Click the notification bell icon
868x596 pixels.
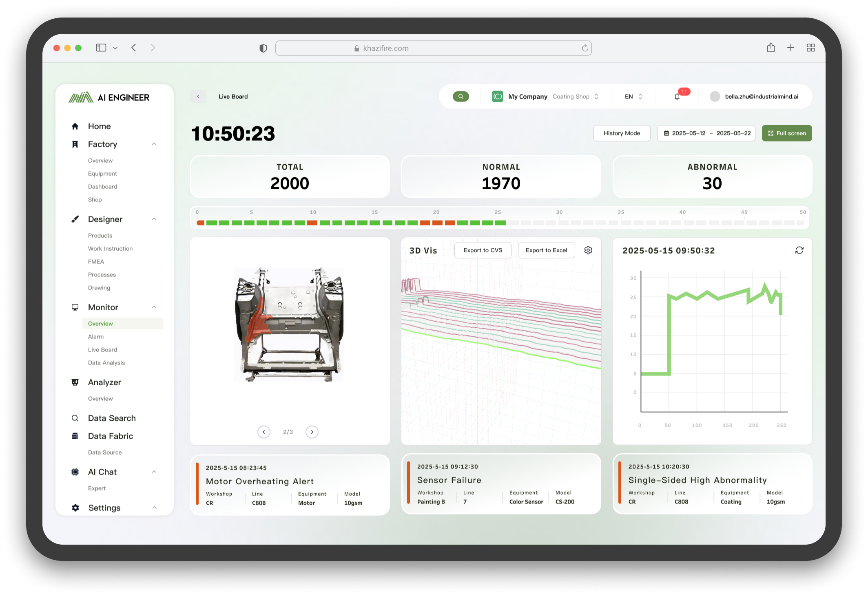(677, 97)
